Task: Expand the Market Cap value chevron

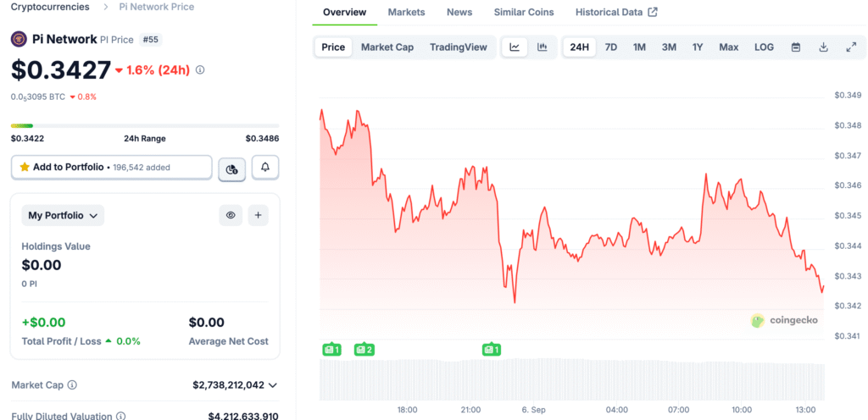Action: tap(272, 385)
